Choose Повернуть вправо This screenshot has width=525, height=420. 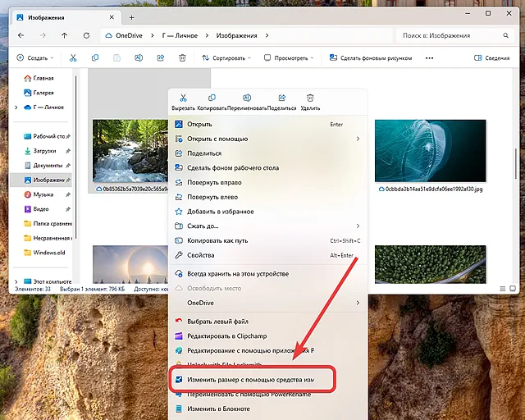point(268,183)
